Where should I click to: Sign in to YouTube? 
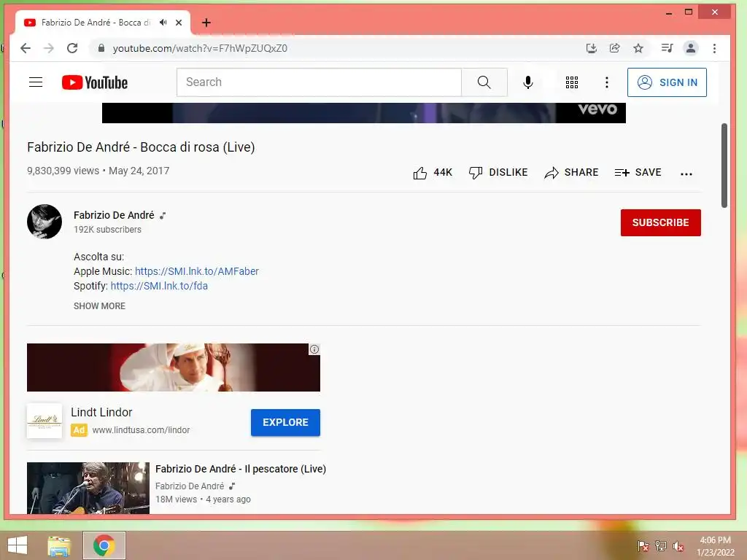(667, 82)
